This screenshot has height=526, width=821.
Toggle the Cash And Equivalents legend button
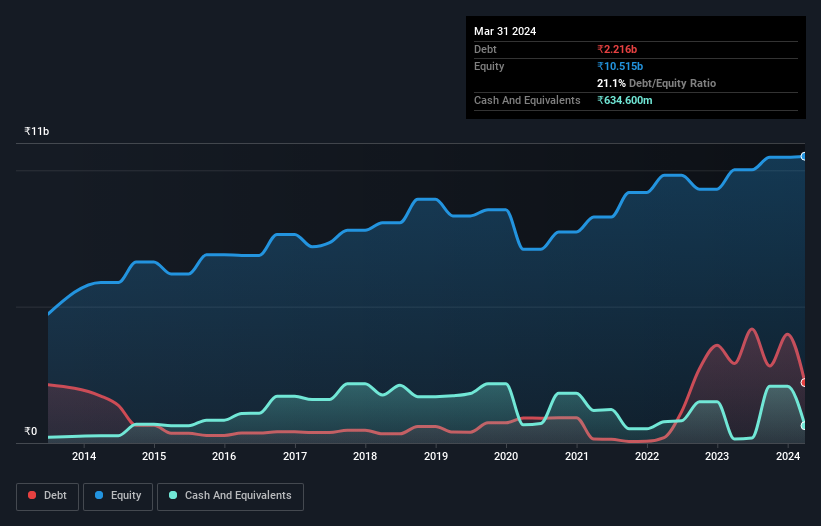[230, 496]
